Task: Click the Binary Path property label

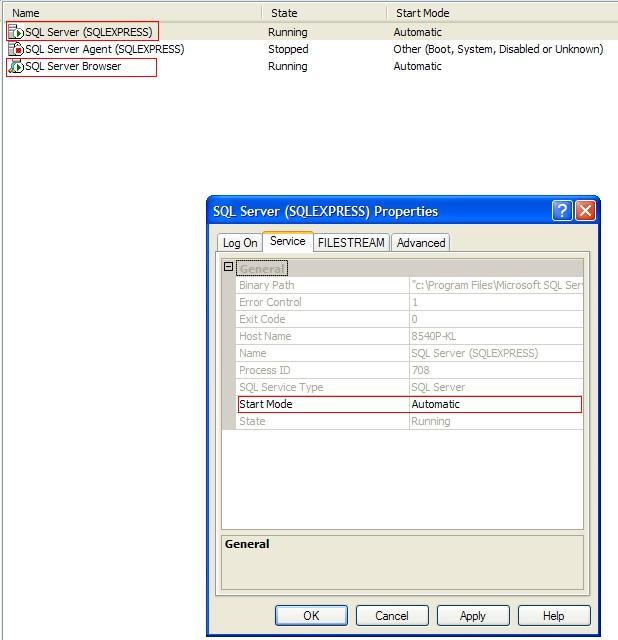Action: tap(267, 285)
